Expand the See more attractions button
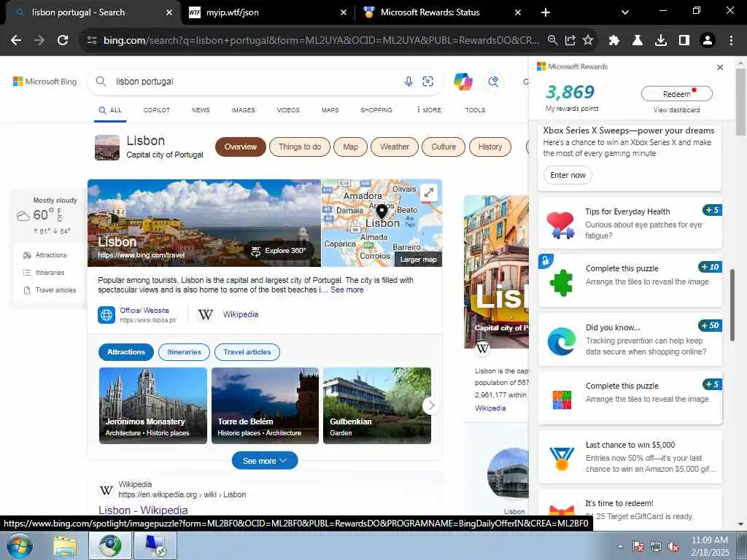The height and width of the screenshot is (560, 747). 265,461
